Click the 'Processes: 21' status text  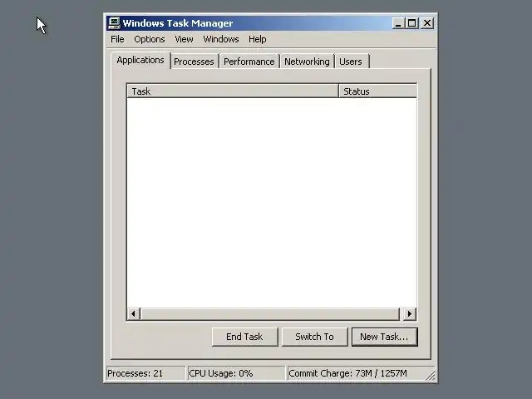tap(135, 373)
